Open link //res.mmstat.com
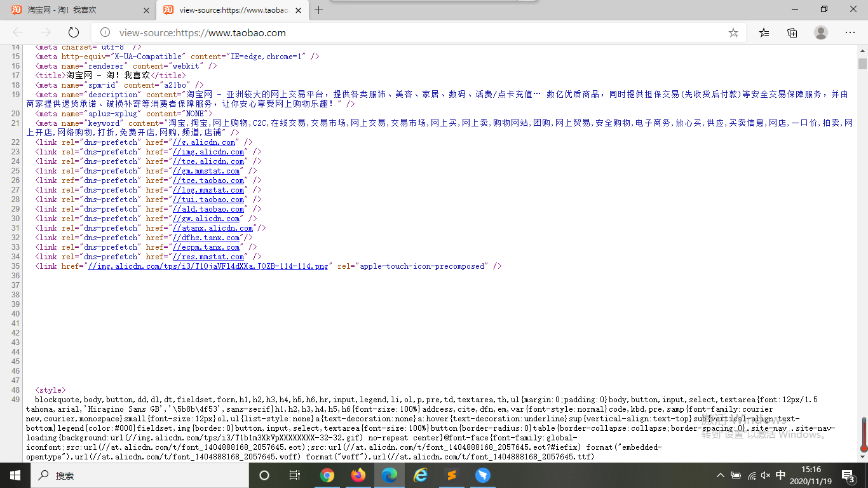The height and width of the screenshot is (488, 868). [208, 257]
